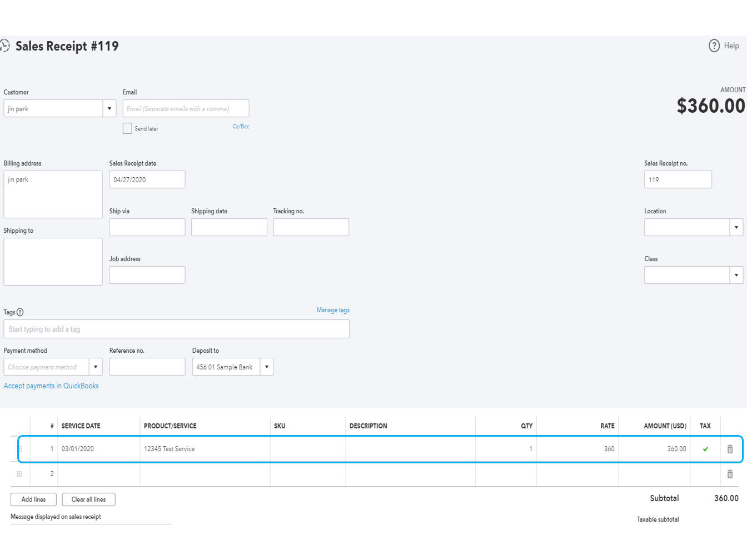This screenshot has width=747, height=560.
Task: Open the Manage tags link
Action: click(x=333, y=310)
